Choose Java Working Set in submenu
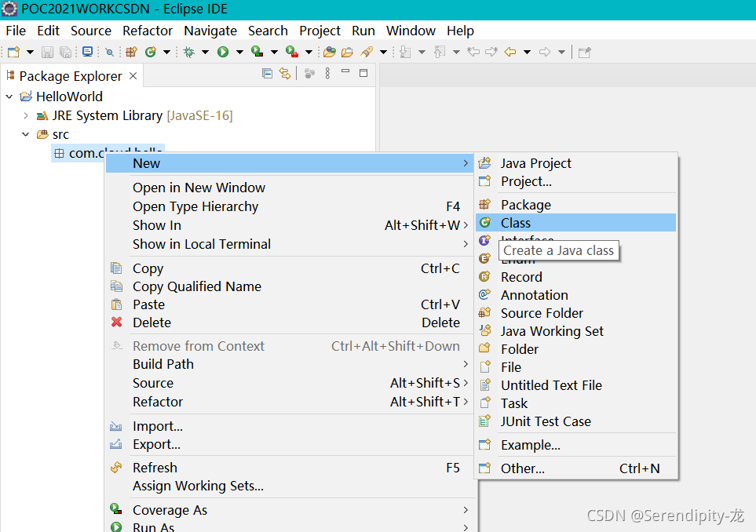The width and height of the screenshot is (756, 532). pos(575,331)
